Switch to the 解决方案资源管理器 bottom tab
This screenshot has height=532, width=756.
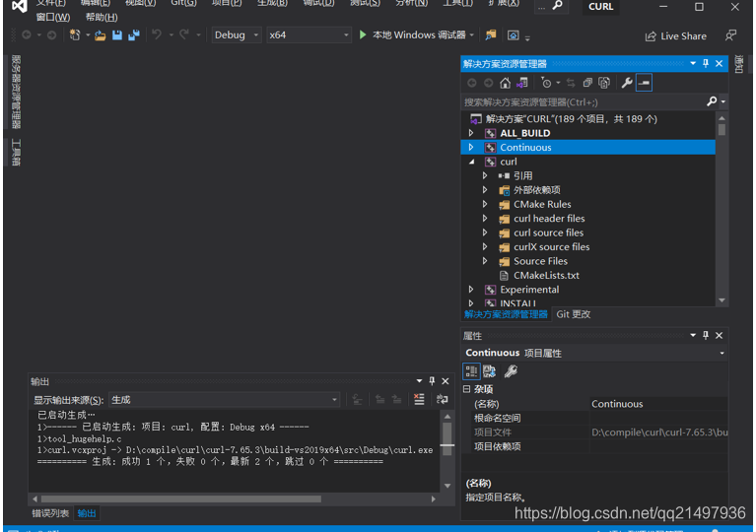506,314
